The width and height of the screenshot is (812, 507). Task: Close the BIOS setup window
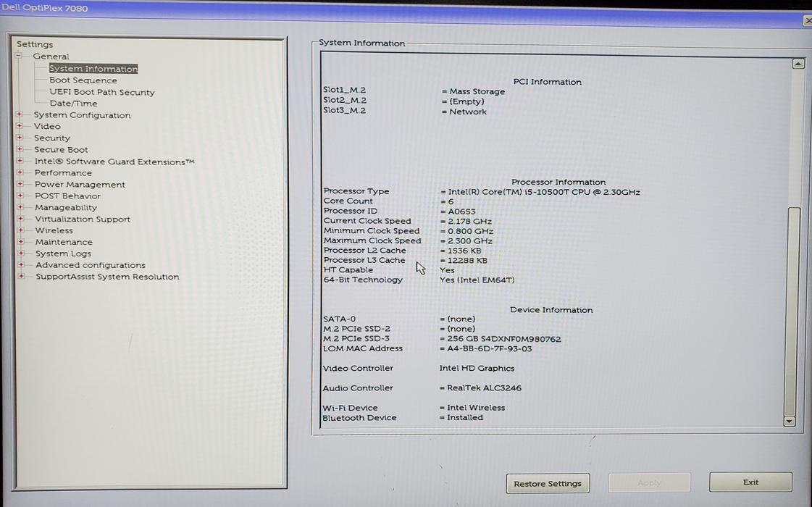(808, 21)
